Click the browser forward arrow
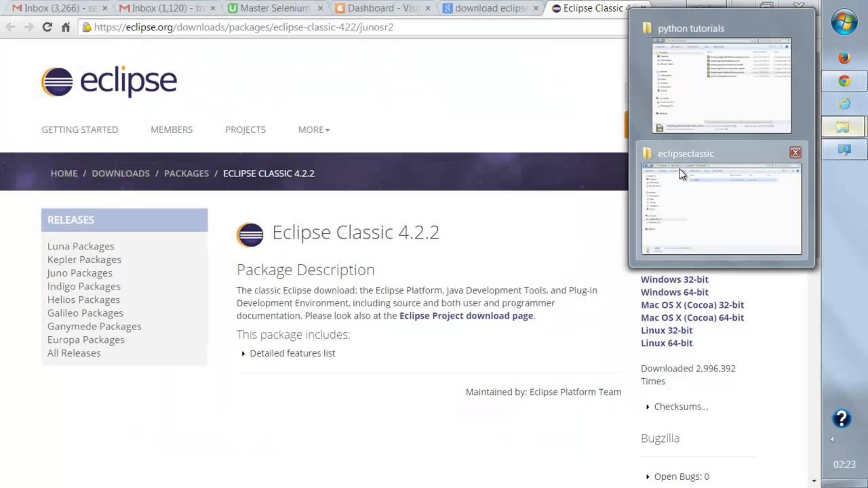The width and height of the screenshot is (868, 488). 28,27
